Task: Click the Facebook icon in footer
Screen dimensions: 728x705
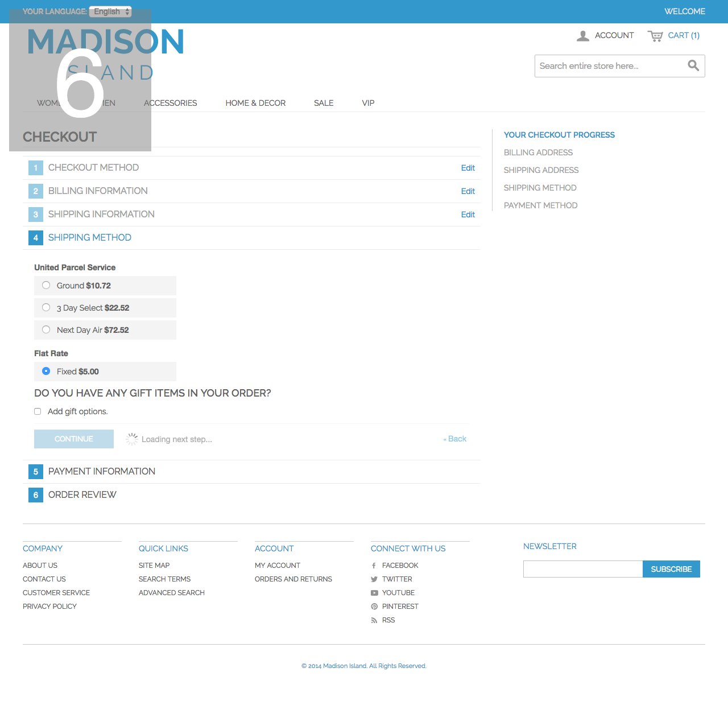Action: (x=374, y=566)
